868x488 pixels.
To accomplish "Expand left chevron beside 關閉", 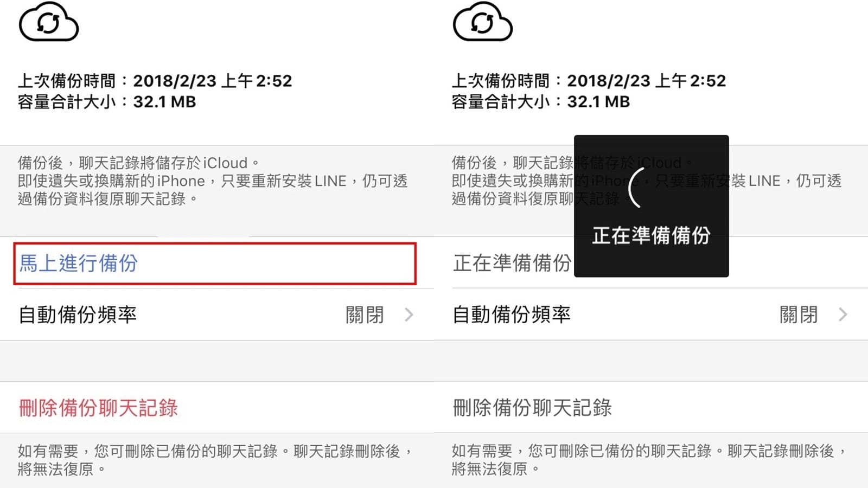I will click(x=409, y=314).
